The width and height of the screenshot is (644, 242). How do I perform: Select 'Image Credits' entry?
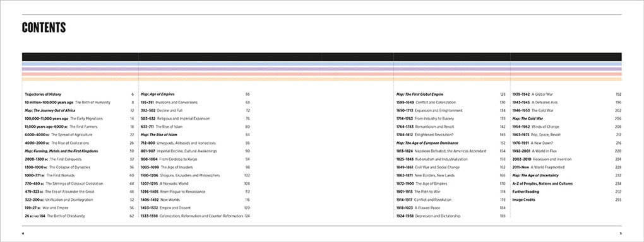pos(524,200)
